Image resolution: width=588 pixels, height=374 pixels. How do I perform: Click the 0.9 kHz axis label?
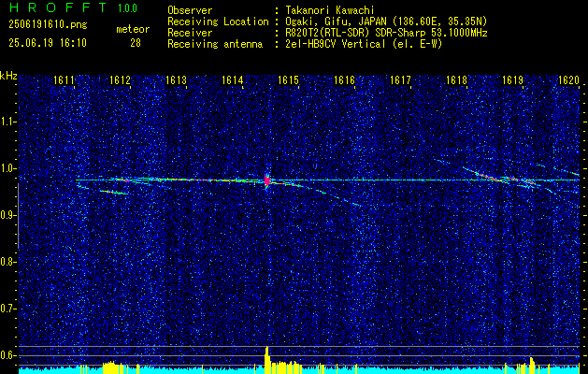[x=7, y=215]
